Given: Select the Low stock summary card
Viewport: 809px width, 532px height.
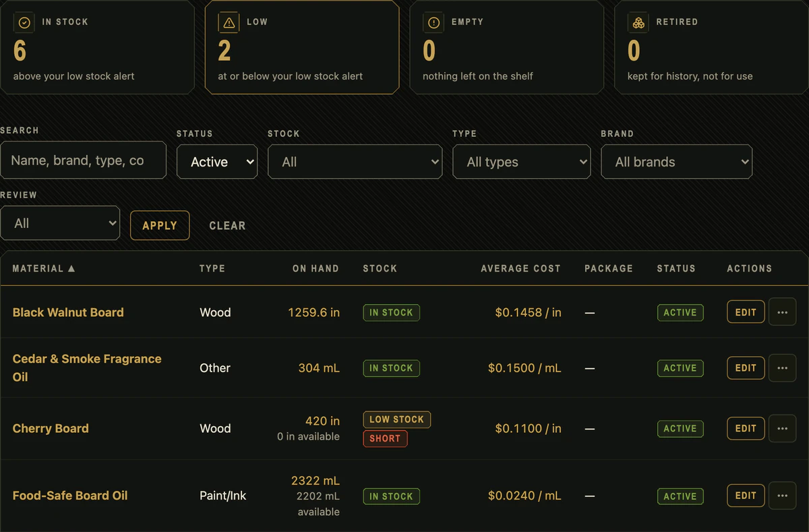Looking at the screenshot, I should point(302,47).
